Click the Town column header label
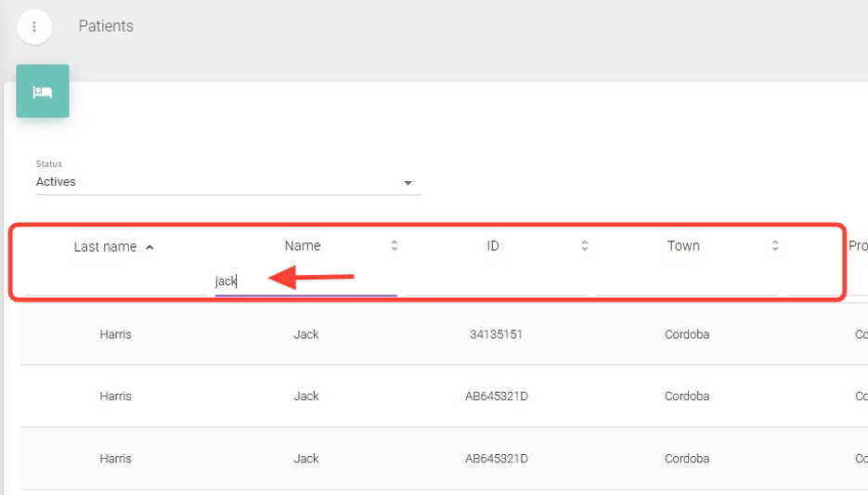The width and height of the screenshot is (868, 495). (683, 246)
